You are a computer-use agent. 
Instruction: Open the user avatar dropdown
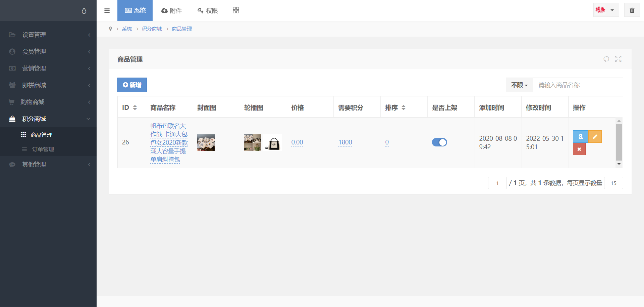[x=606, y=10]
